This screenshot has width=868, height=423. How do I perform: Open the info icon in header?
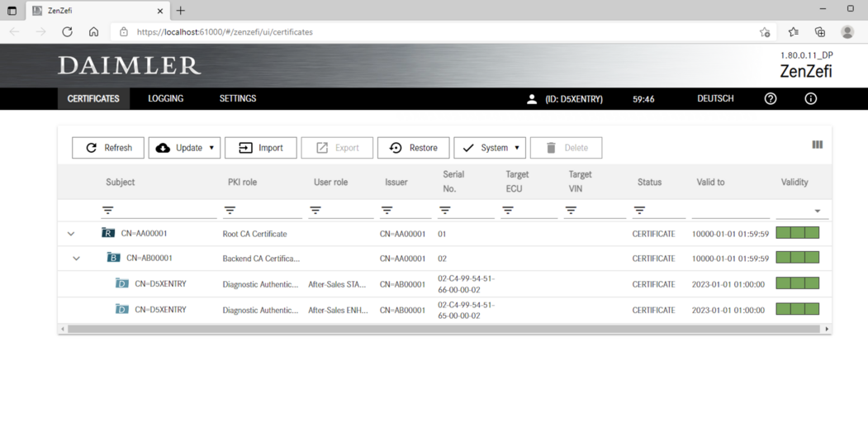click(x=811, y=98)
